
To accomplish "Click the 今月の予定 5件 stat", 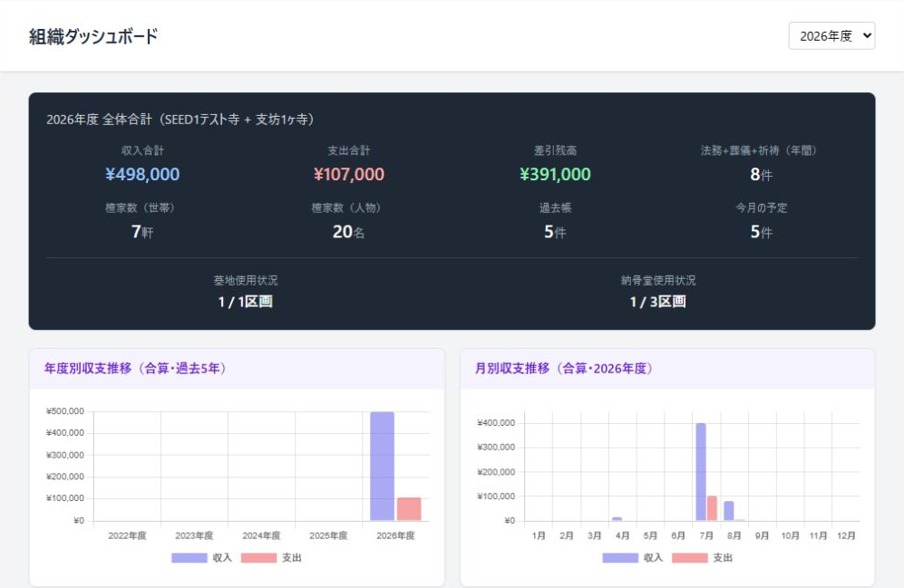I will [x=762, y=220].
